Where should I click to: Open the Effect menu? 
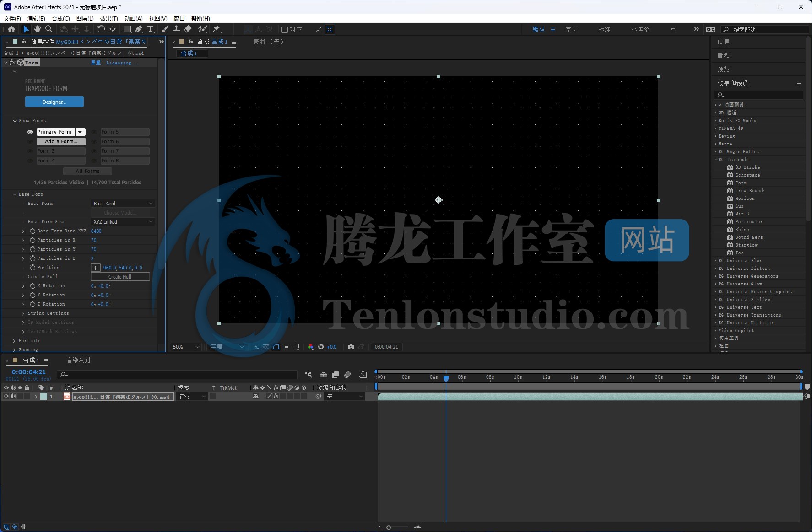(x=109, y=18)
